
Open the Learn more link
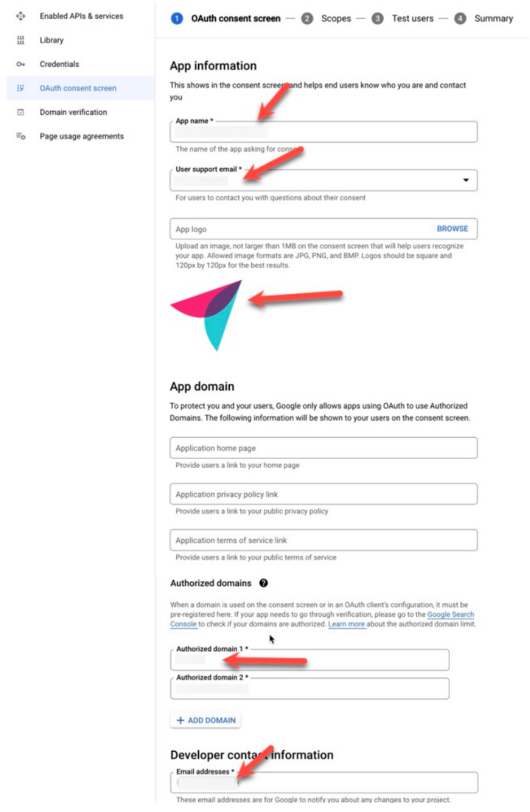point(346,624)
